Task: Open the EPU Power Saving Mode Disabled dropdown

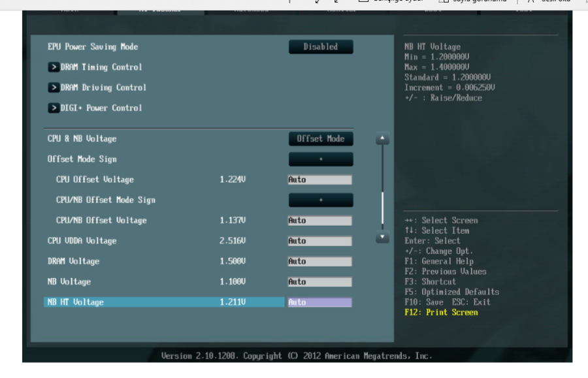Action: pos(321,47)
